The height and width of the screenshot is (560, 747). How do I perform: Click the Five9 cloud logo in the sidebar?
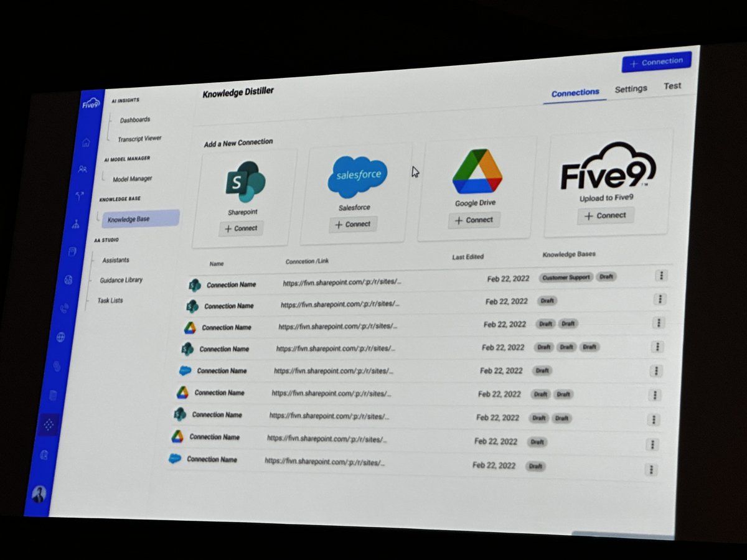(x=91, y=103)
